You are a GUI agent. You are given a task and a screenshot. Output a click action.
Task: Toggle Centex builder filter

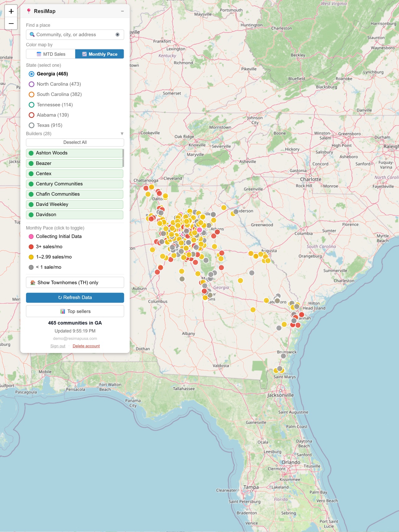(x=75, y=174)
